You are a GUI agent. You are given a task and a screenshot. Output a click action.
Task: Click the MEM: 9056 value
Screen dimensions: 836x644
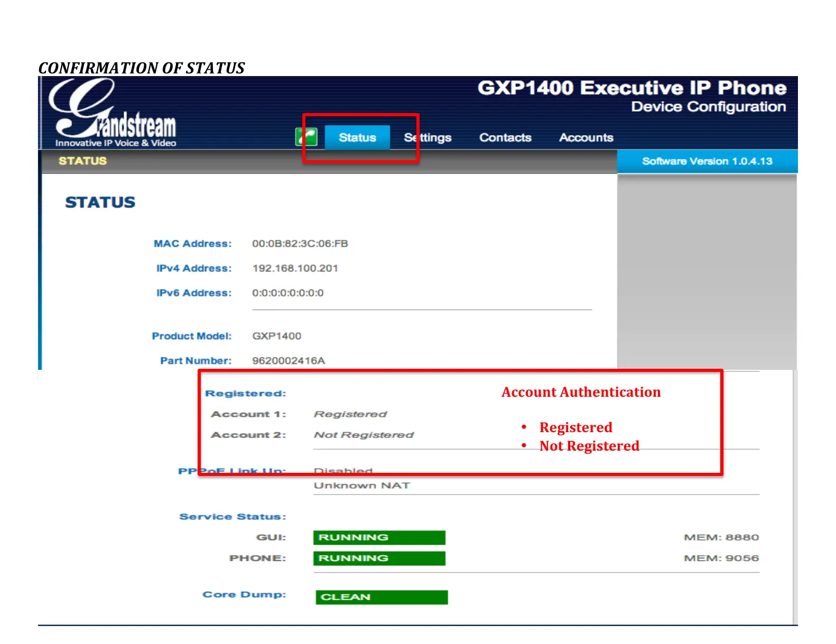coord(721,558)
